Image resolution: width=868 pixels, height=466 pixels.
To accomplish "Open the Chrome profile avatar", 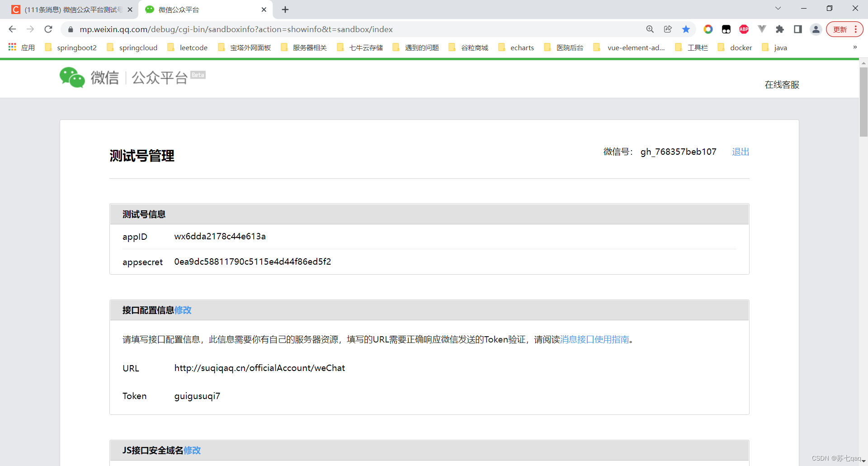I will tap(816, 29).
